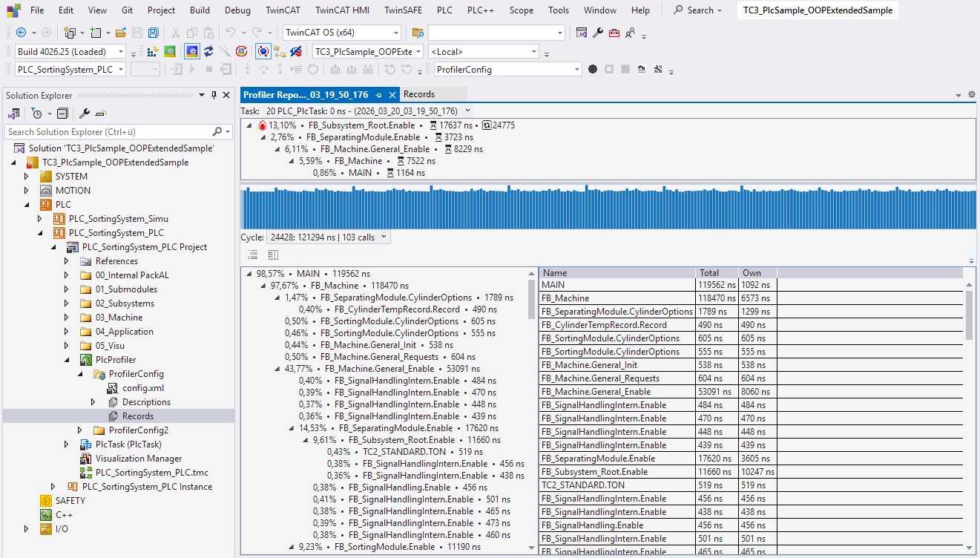Select PLC_SortingSystem_PLC.tmc file

152,473
